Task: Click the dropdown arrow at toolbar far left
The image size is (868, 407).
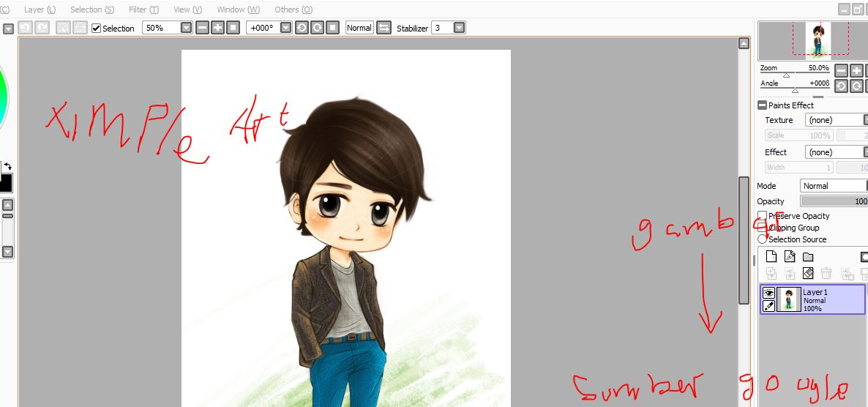Action: [8, 29]
